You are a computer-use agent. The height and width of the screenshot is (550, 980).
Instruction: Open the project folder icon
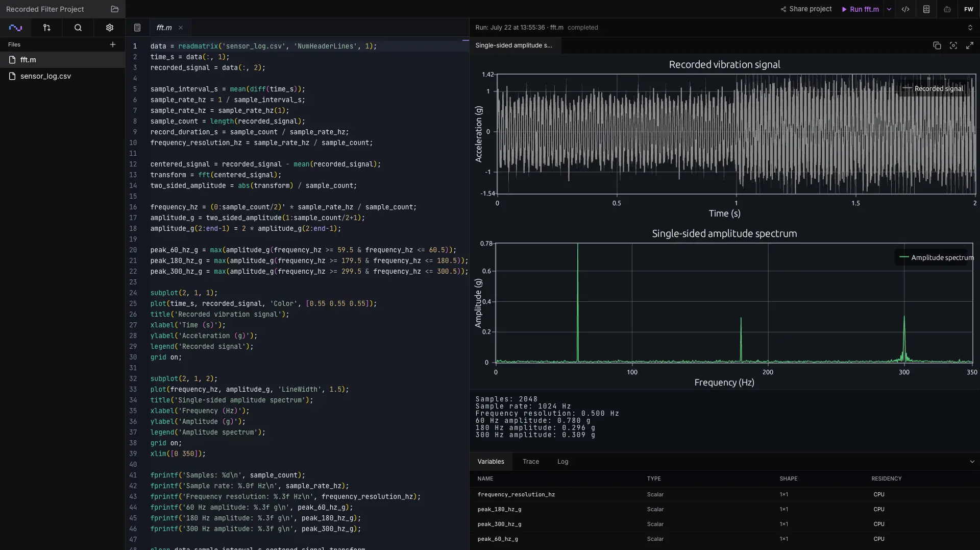click(114, 9)
